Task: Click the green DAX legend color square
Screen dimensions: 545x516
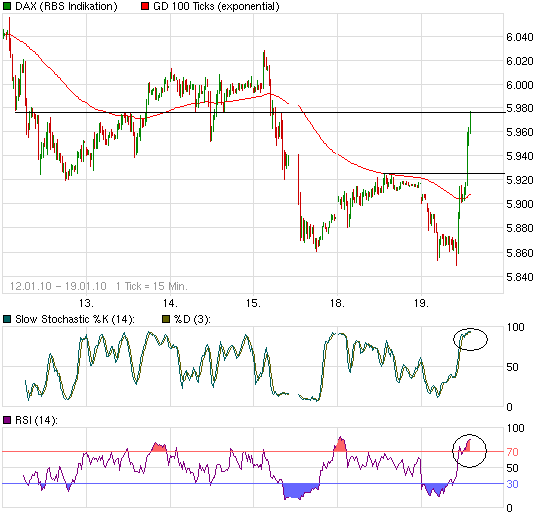Action: coord(7,6)
